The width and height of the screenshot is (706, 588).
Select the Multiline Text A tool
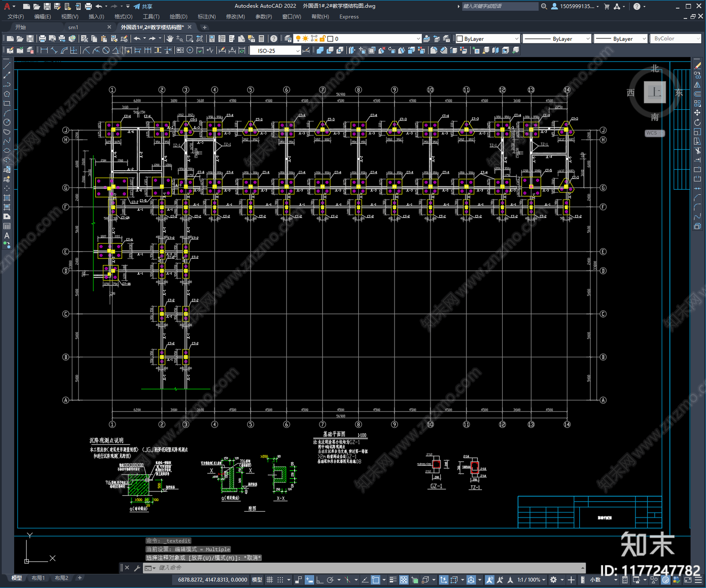point(7,236)
